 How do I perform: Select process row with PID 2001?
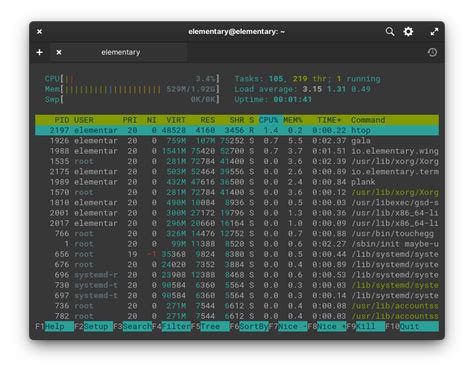[x=237, y=213]
